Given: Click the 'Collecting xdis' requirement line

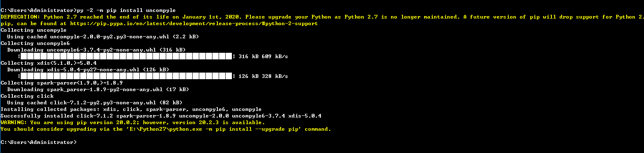Looking at the screenshot, I should pos(49,63).
